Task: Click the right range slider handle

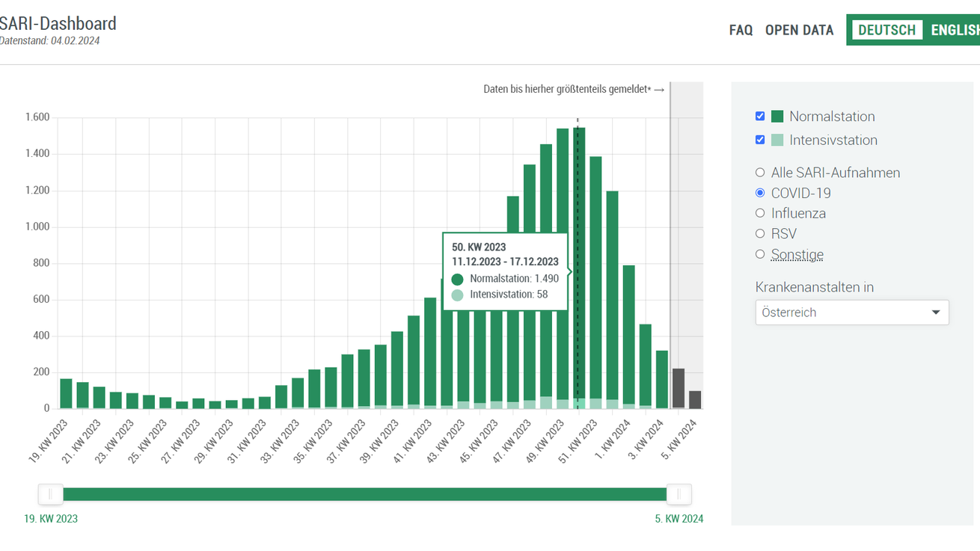Action: click(679, 494)
